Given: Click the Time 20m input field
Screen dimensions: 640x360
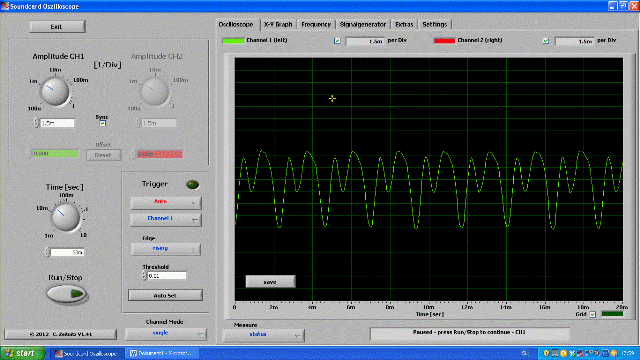Looking at the screenshot, I should pos(67,252).
